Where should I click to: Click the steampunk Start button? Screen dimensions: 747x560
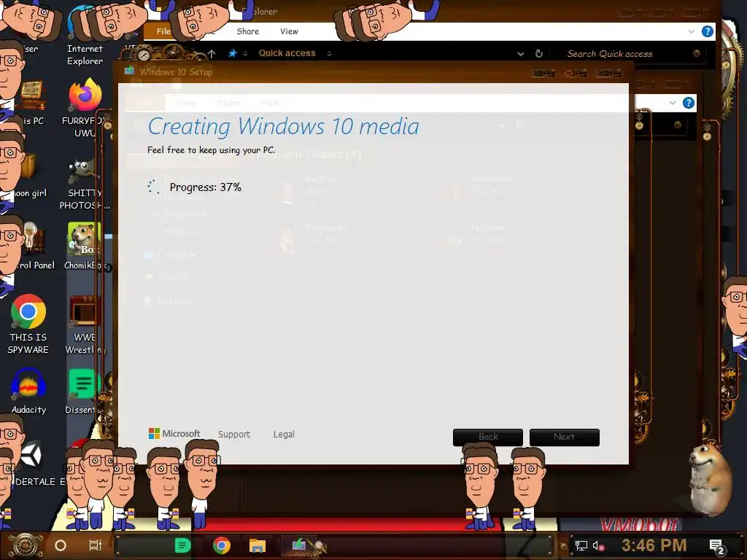pyautogui.click(x=26, y=545)
